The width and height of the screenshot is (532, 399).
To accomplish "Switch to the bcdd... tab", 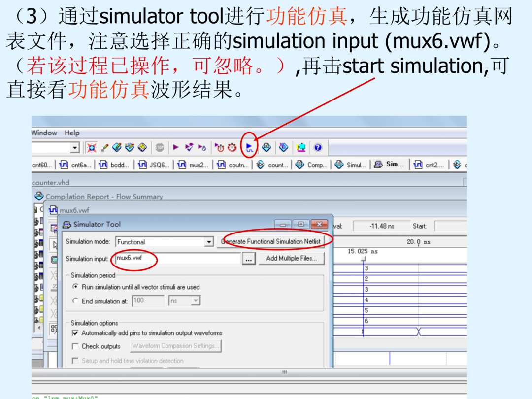I will click(x=114, y=165).
